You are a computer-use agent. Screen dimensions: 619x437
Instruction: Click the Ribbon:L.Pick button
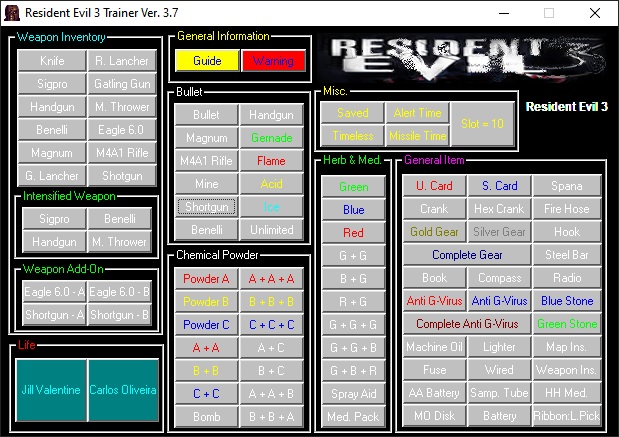[x=567, y=416]
